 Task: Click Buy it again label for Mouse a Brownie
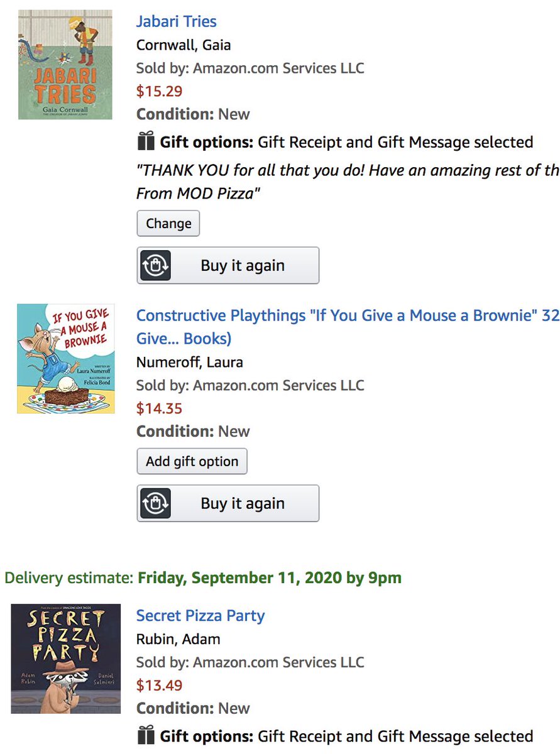click(x=243, y=503)
